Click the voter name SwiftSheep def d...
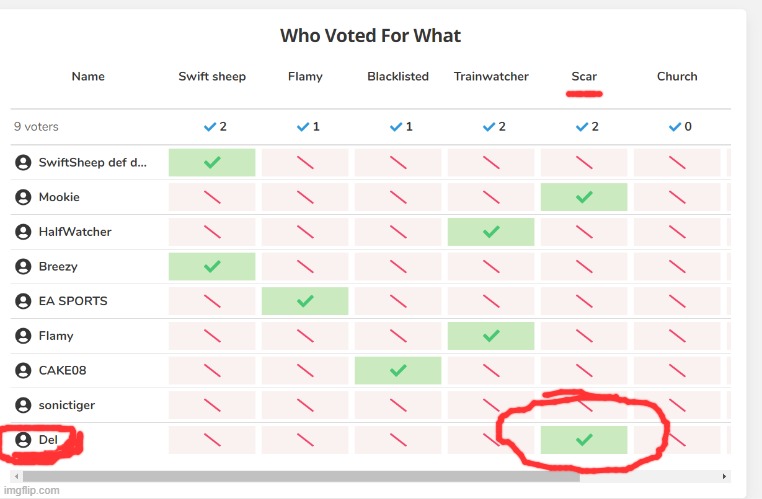This screenshot has height=499, width=762. 92,162
